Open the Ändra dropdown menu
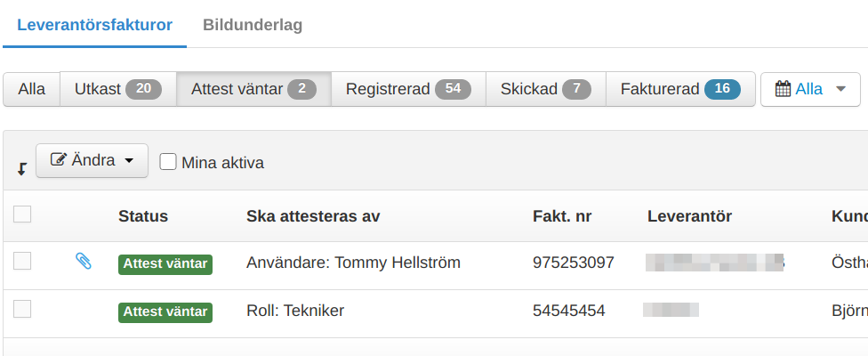The image size is (868, 356). tap(92, 160)
